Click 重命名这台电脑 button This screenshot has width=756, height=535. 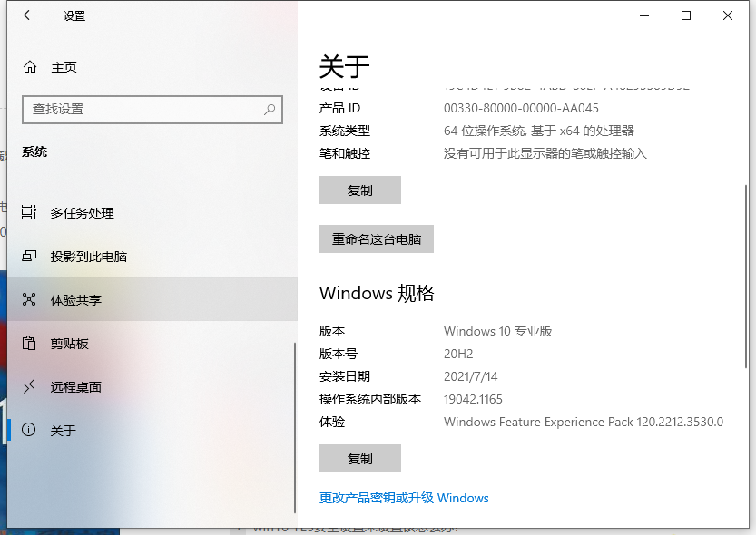pos(377,238)
